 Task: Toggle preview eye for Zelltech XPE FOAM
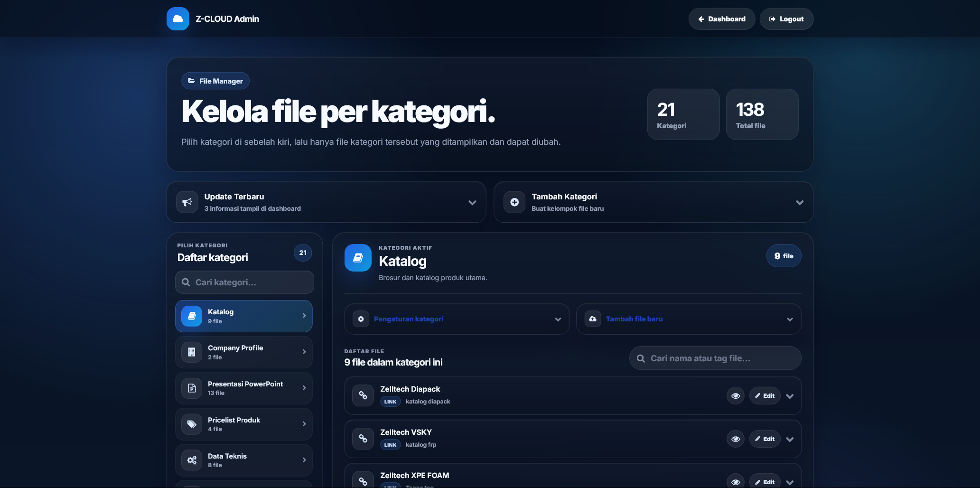point(736,481)
